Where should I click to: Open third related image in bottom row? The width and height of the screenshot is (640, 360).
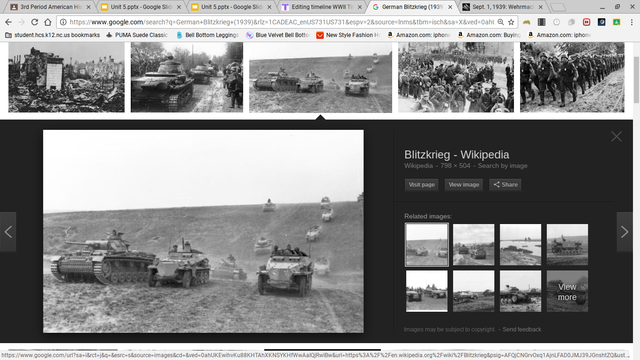(x=520, y=291)
